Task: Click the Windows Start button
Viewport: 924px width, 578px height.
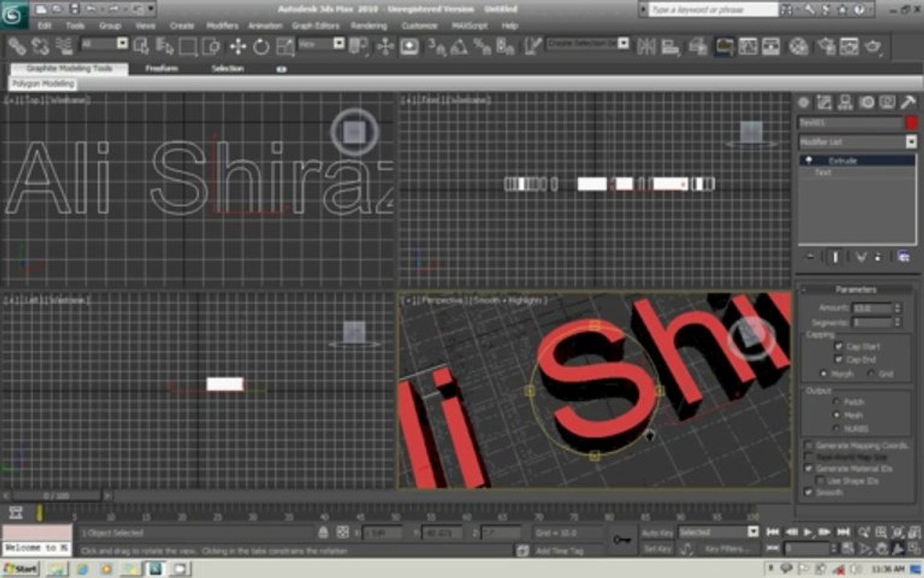Action: click(21, 568)
